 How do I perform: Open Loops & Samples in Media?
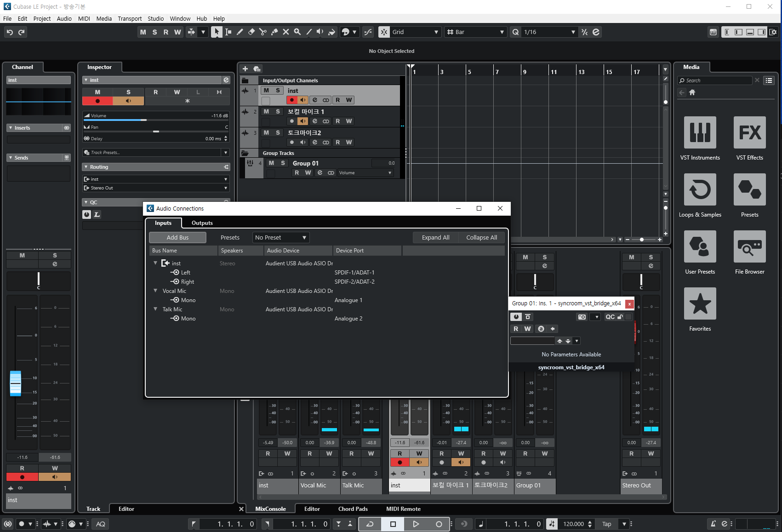[x=700, y=189]
